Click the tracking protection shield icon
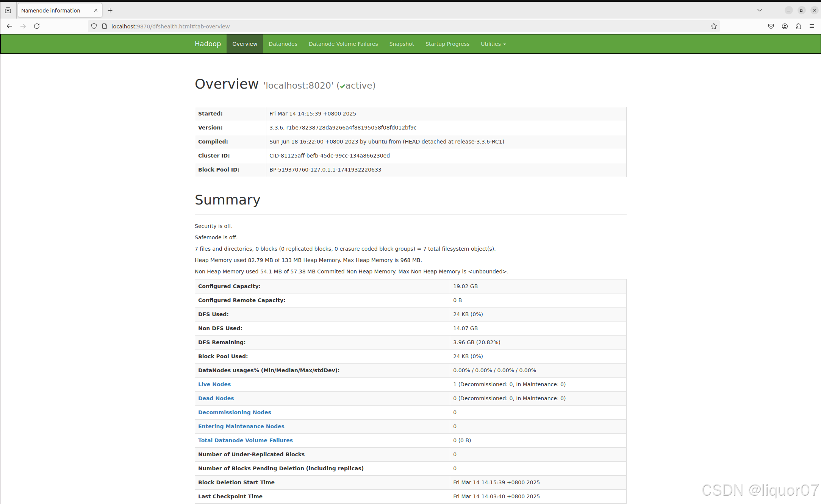 [94, 26]
